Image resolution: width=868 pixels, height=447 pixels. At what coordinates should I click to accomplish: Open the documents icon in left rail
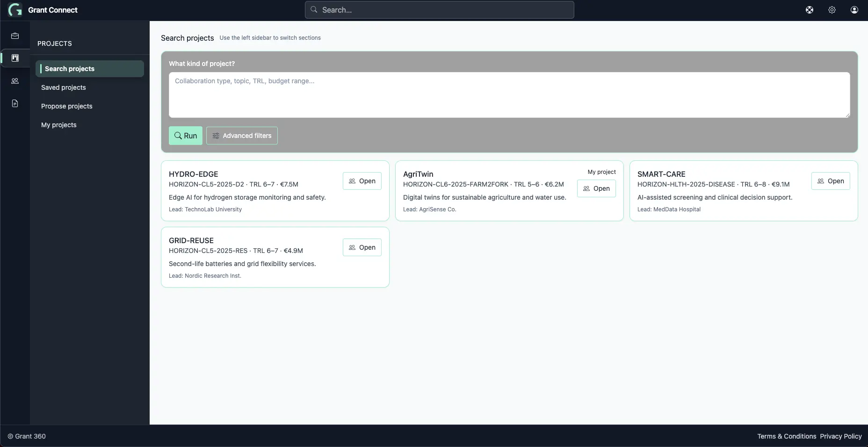click(x=15, y=103)
